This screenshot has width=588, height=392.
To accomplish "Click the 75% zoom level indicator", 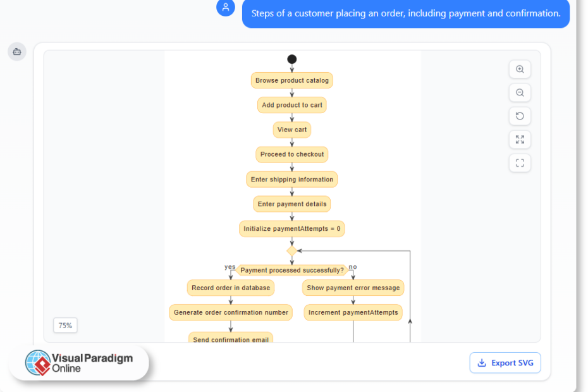I will click(x=65, y=325).
